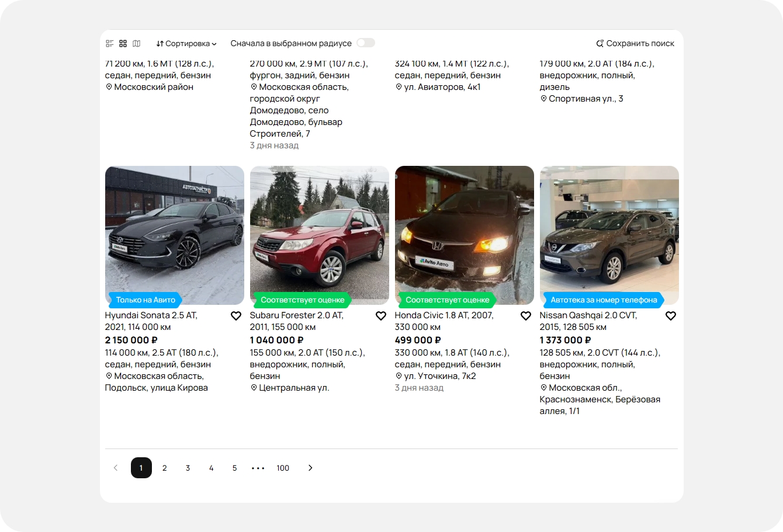The width and height of the screenshot is (783, 532).
Task: Open the Hyundai Sonata photo
Action: [x=175, y=235]
